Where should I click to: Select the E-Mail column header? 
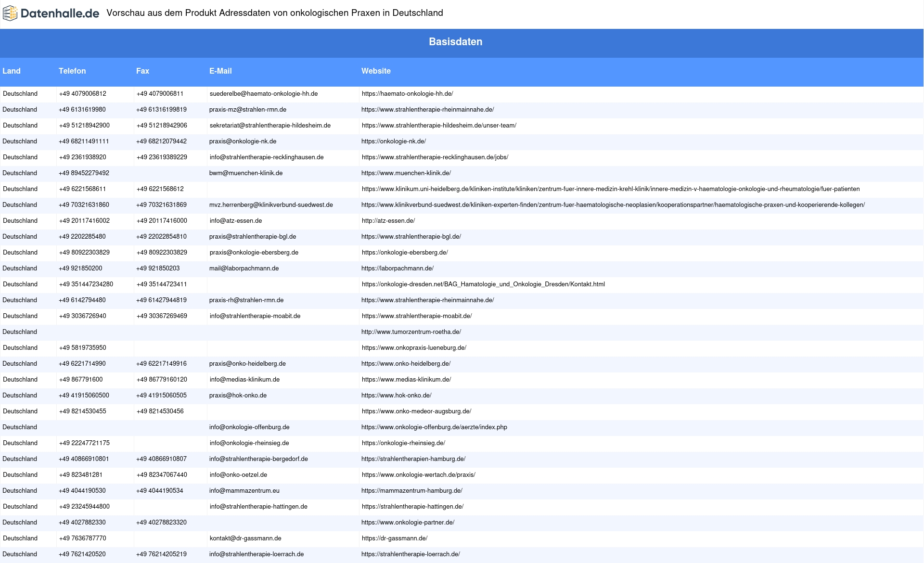pyautogui.click(x=220, y=71)
